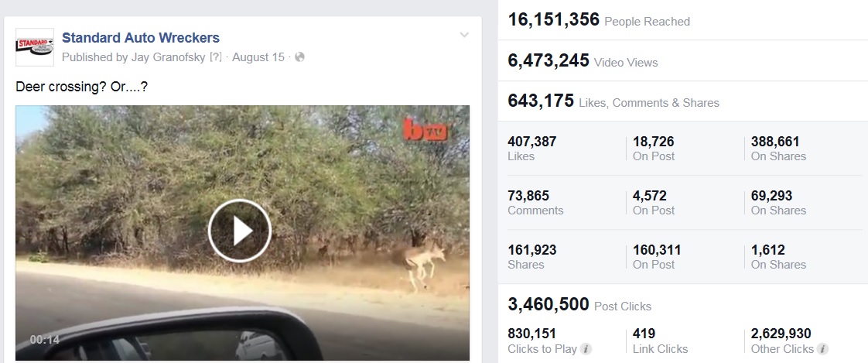
Task: Click the [?] help marker beside publisher name
Action: pos(216,57)
